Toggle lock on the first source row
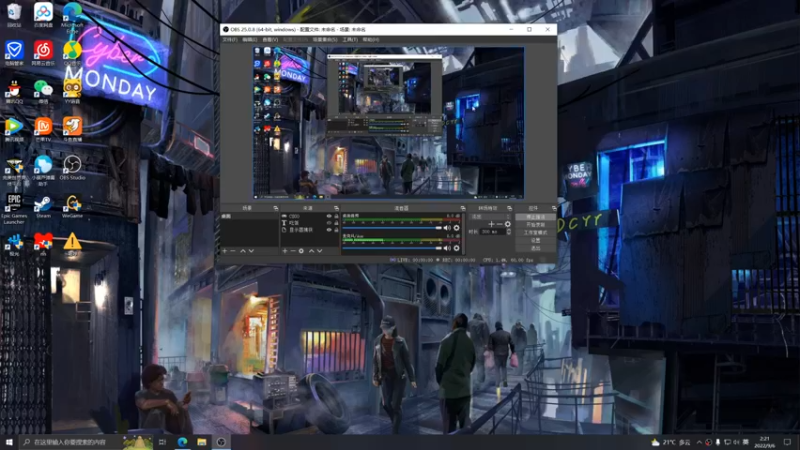Image resolution: width=800 pixels, height=450 pixels. pos(336,216)
